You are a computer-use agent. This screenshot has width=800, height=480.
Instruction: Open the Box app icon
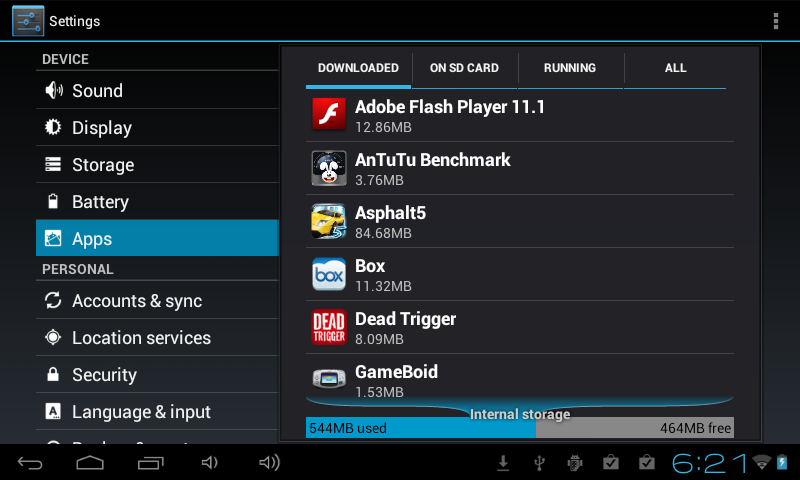coord(329,274)
